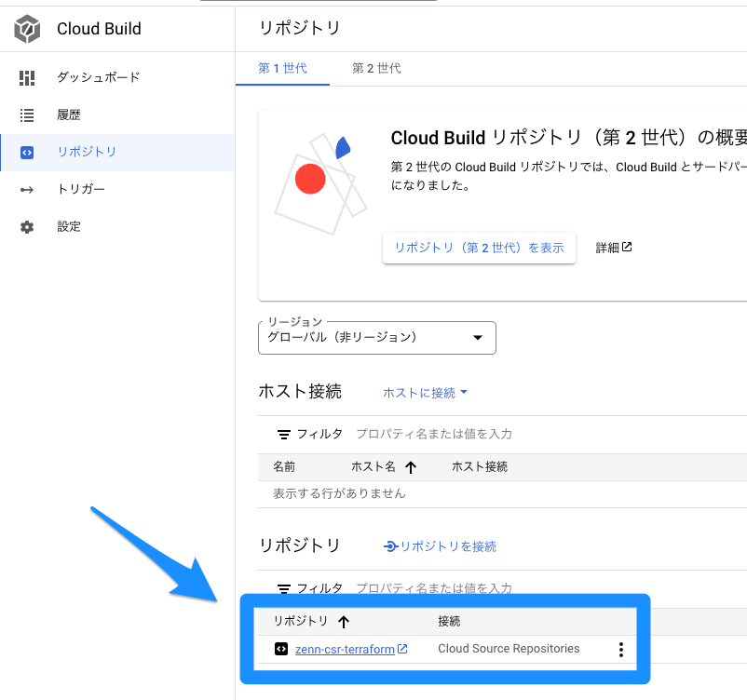The width and height of the screenshot is (747, 700).
Task: Click the Cloud Source Repositories cell
Action: tap(509, 649)
